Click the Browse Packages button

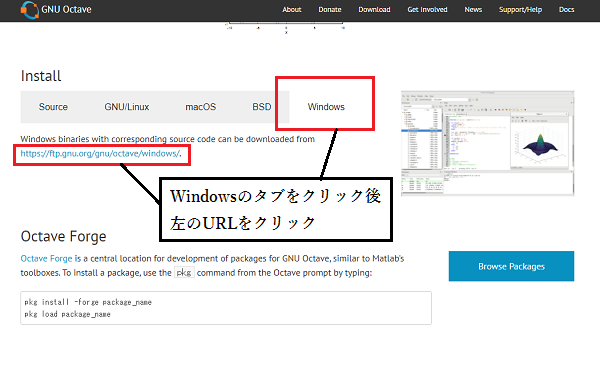[511, 266]
